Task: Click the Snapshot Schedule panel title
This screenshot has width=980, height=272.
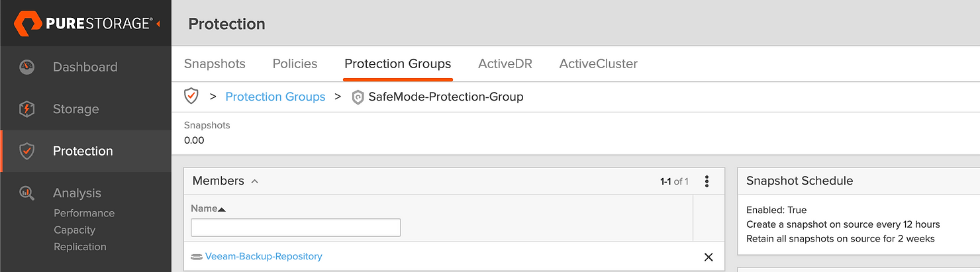Action: pyautogui.click(x=799, y=181)
